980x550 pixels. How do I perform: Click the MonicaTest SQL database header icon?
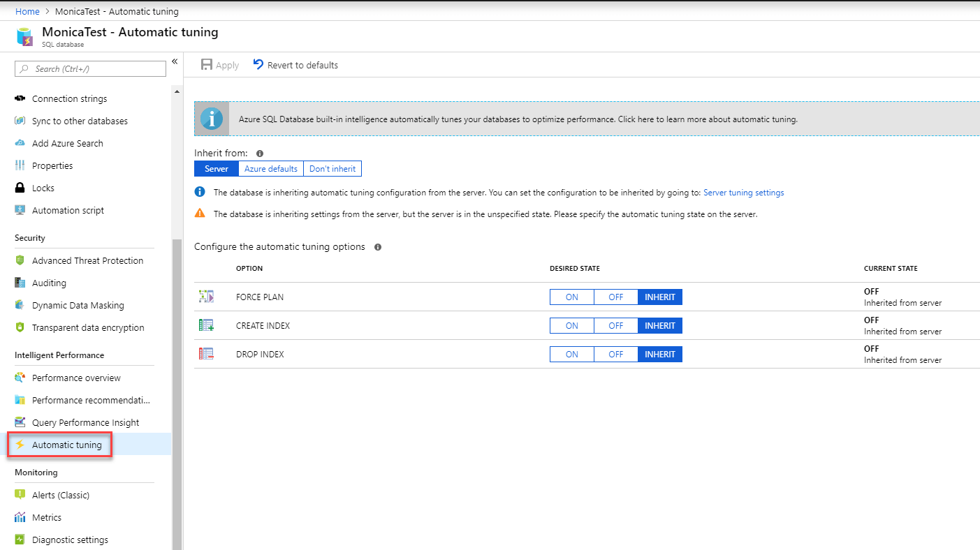coord(24,37)
